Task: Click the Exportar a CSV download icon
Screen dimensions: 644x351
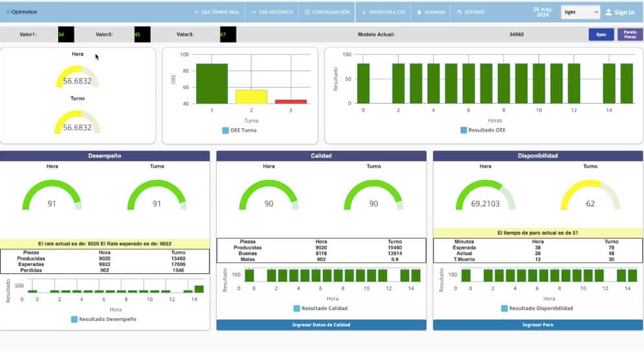Action: (364, 12)
